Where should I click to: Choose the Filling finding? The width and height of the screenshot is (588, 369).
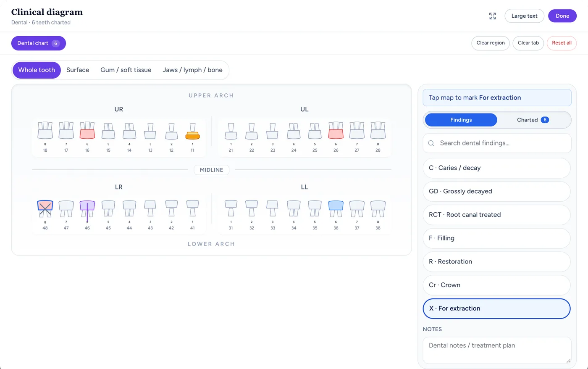coord(497,238)
